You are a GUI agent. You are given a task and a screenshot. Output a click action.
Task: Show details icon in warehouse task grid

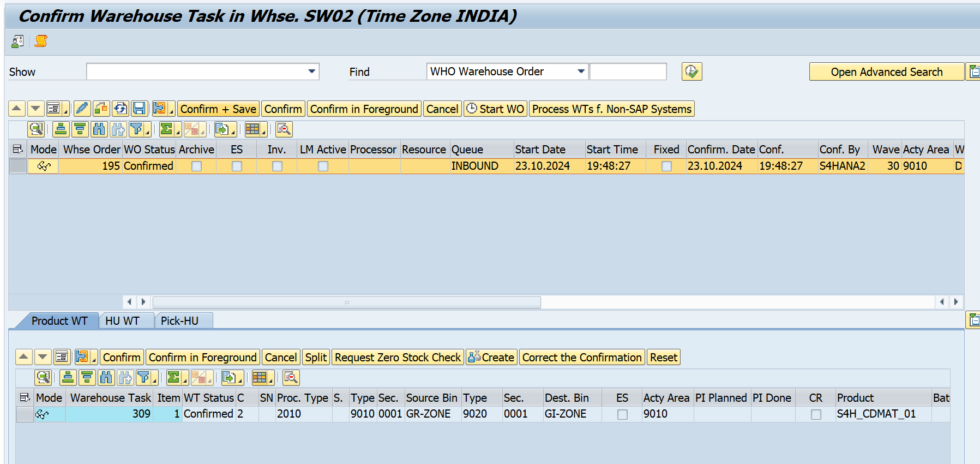(43, 378)
